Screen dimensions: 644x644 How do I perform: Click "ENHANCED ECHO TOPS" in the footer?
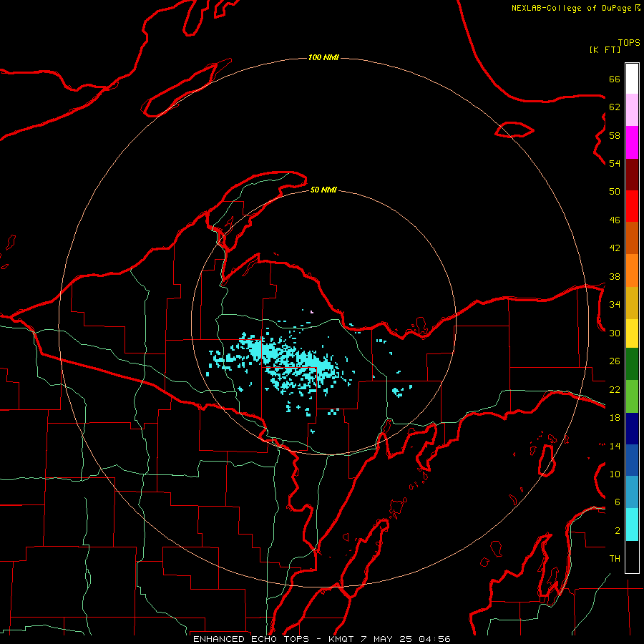click(x=250, y=639)
